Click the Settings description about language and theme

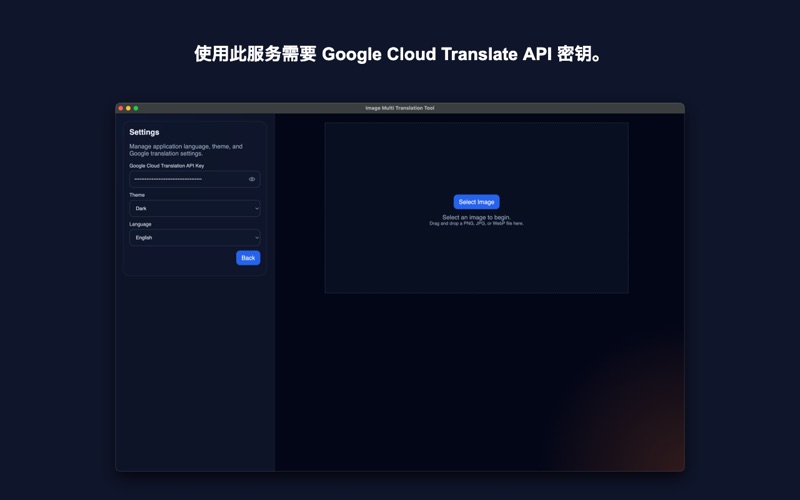coord(186,150)
